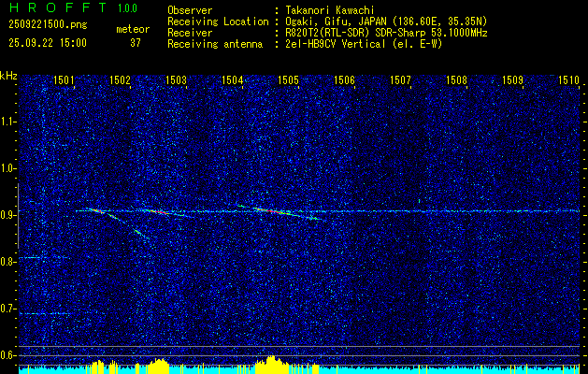Image resolution: width=588 pixels, height=374 pixels.
Task: Click the Receiver field label
Action: [190, 33]
